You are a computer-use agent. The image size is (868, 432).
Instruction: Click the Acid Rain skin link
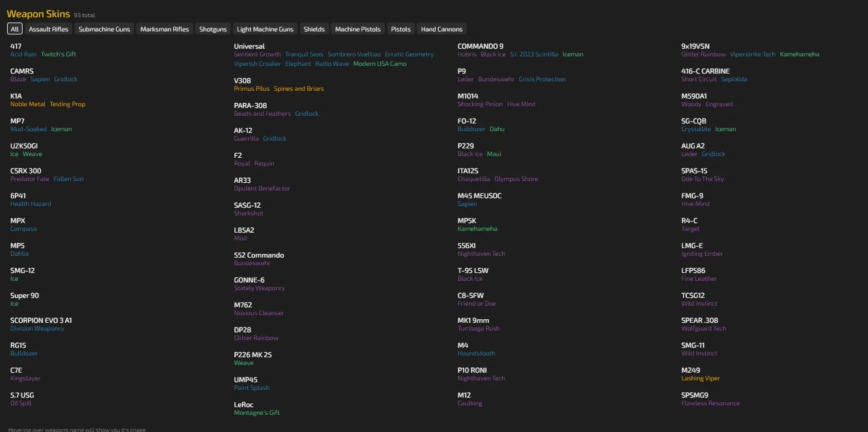click(x=24, y=54)
